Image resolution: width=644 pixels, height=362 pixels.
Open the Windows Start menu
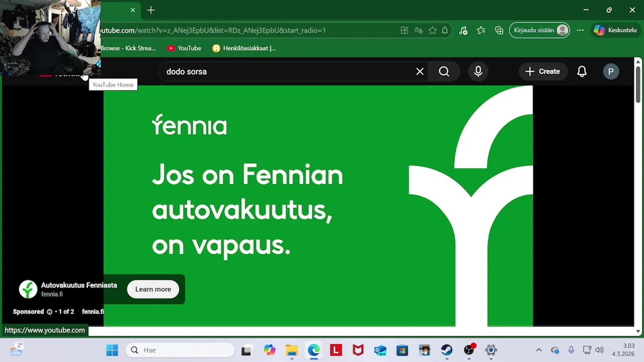(112, 350)
